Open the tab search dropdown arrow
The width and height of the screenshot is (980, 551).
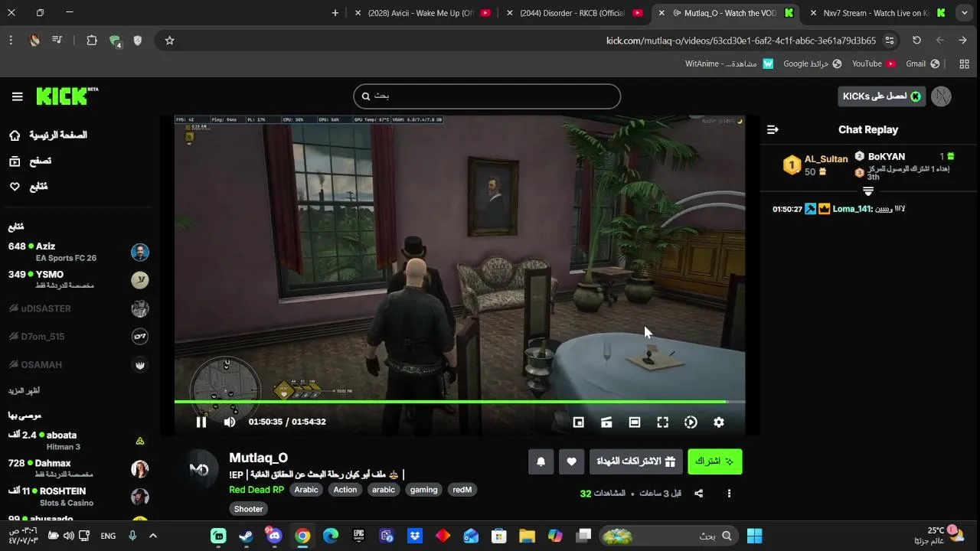(964, 13)
